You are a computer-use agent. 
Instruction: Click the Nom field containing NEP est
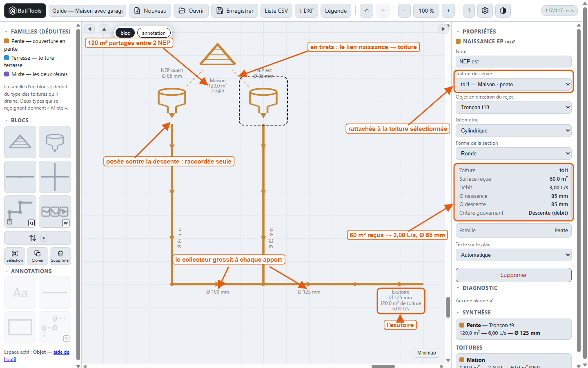point(514,61)
